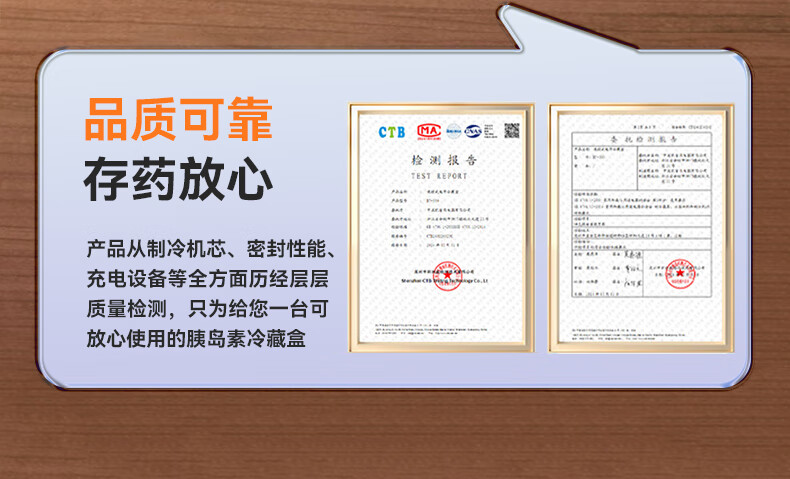Click the blue CTB logo
The width and height of the screenshot is (790, 479).
point(392,132)
